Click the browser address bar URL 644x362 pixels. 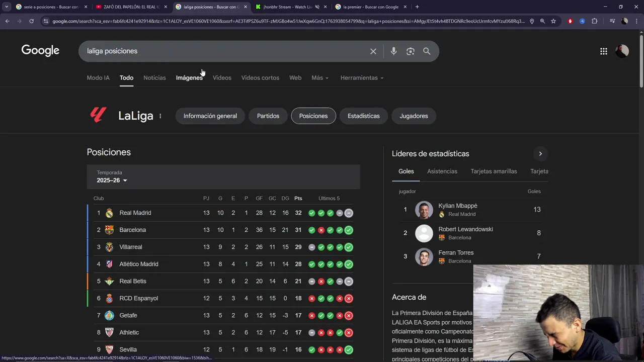(288, 21)
